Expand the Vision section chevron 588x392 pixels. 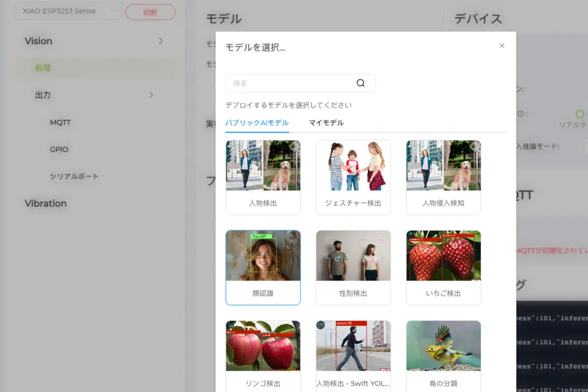(x=161, y=41)
